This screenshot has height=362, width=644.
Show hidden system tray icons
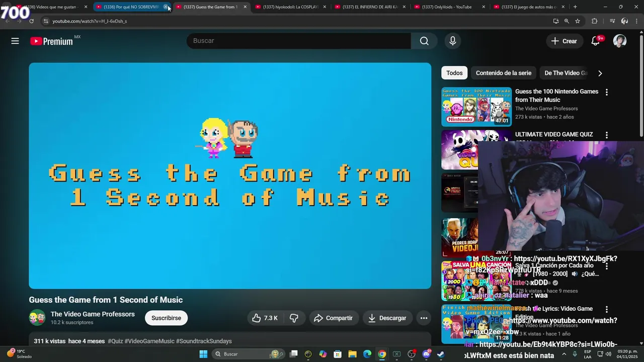coord(563,354)
